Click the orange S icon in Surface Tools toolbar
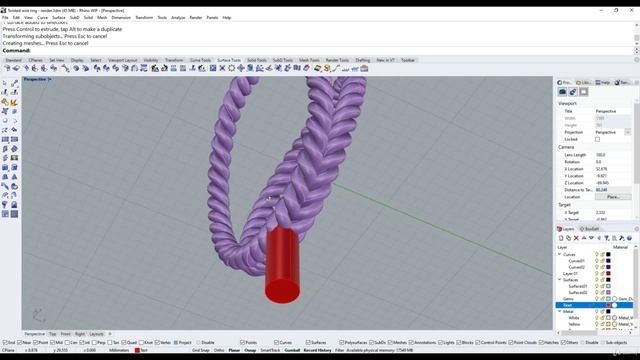The width and height of the screenshot is (640, 360). click(327, 69)
